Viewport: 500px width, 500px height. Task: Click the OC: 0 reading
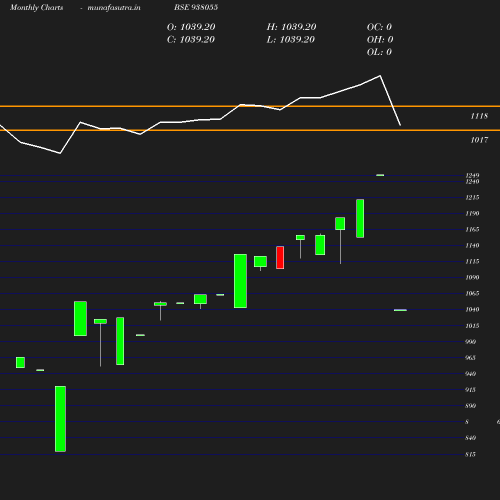pos(379,27)
